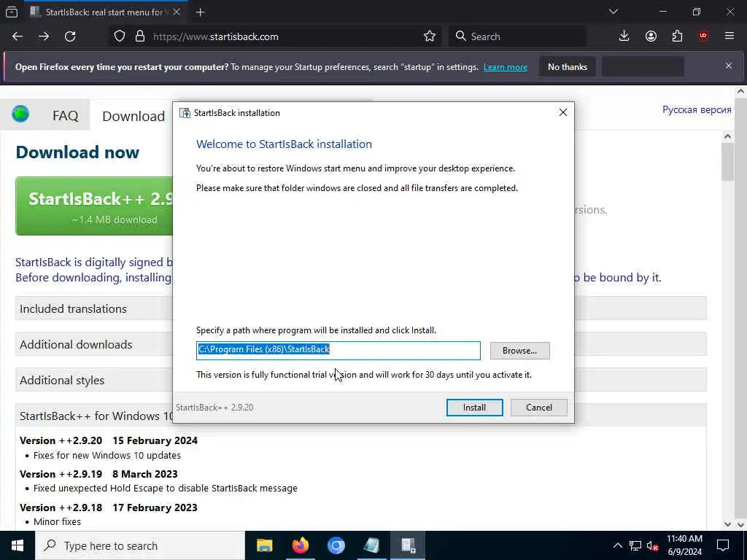The width and height of the screenshot is (747, 560).
Task: Cancel the StartIsBack installation
Action: [x=539, y=407]
